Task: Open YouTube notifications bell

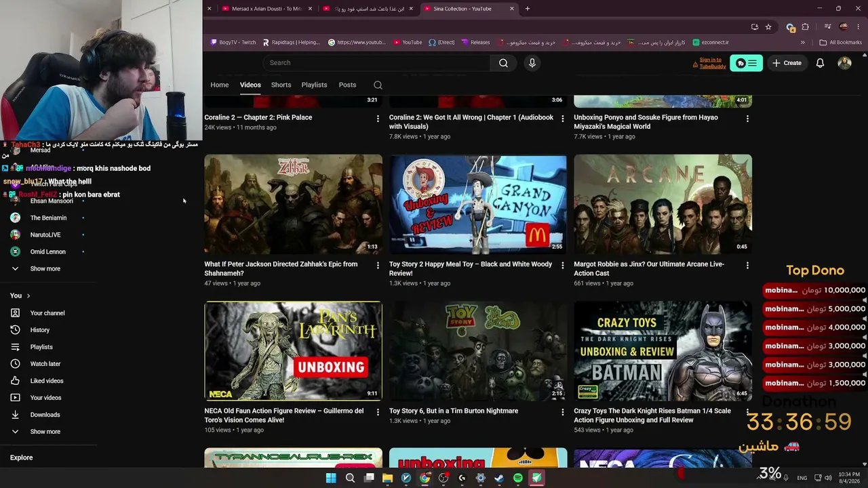Action: [820, 63]
